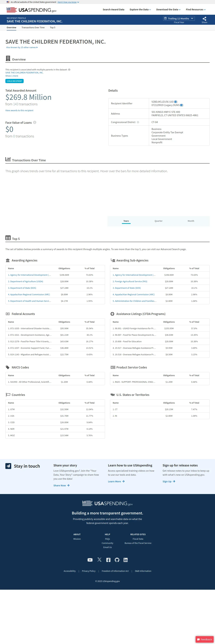The width and height of the screenshot is (215, 644).
Task: Click the Share Now link
Action: point(61,486)
